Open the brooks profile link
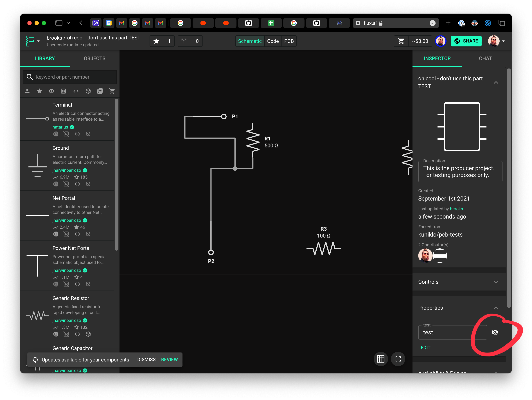Image resolution: width=532 pixels, height=400 pixels. click(x=456, y=209)
